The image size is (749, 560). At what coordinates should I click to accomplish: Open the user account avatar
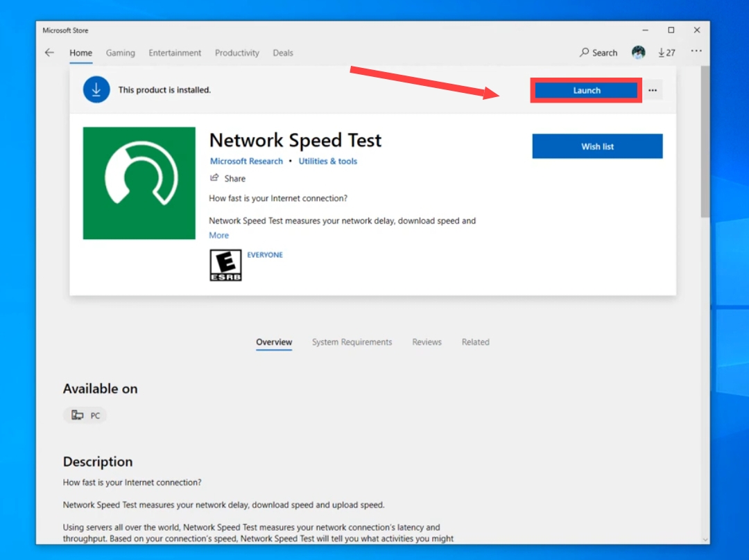point(638,52)
